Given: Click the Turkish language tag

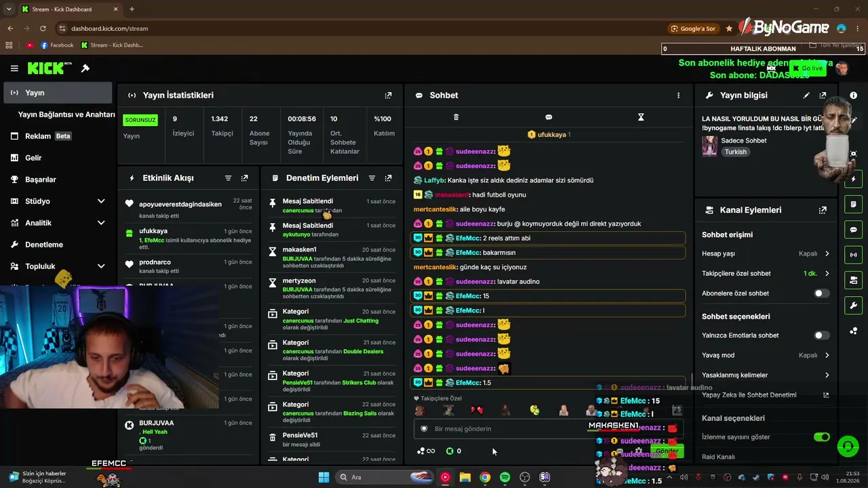Looking at the screenshot, I should pyautogui.click(x=736, y=152).
